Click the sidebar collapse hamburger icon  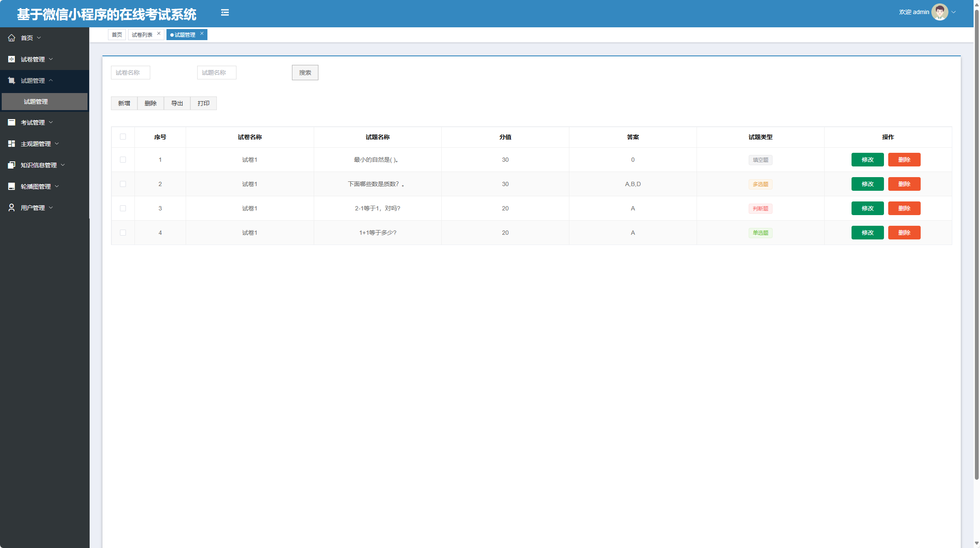225,13
